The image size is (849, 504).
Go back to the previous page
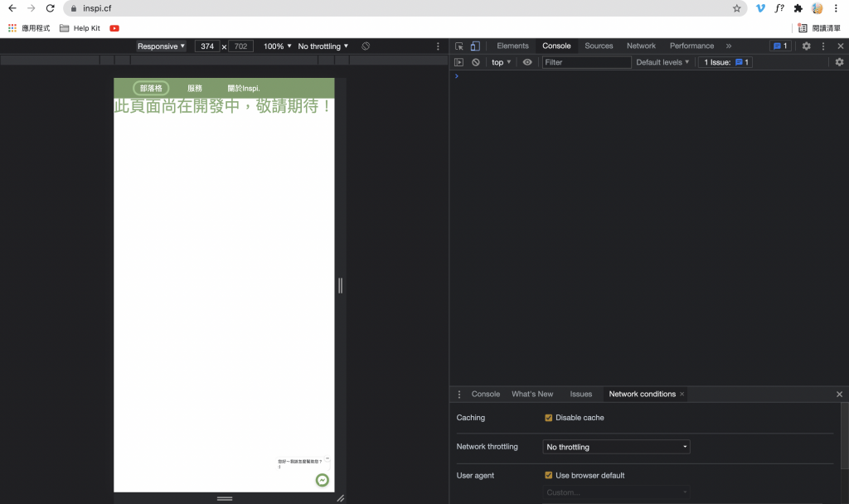pyautogui.click(x=12, y=8)
